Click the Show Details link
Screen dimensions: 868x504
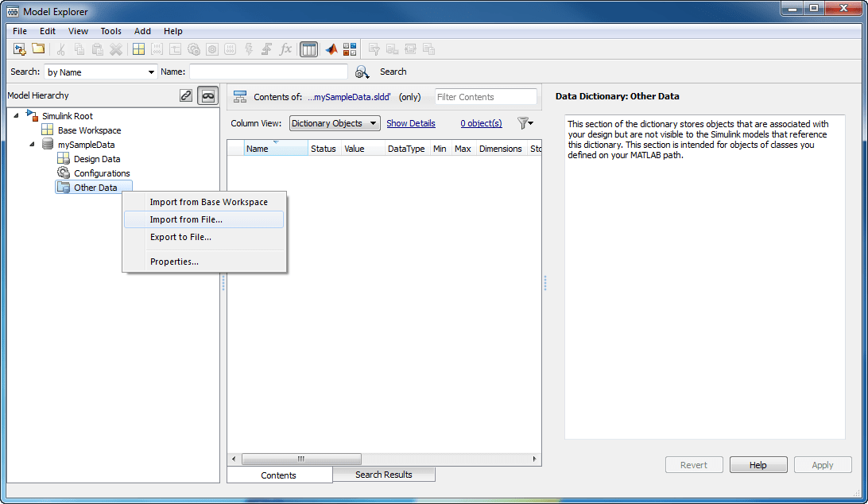coord(411,123)
